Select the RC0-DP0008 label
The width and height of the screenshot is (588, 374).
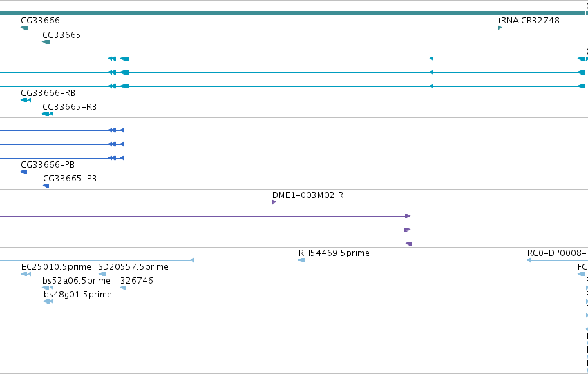(557, 253)
